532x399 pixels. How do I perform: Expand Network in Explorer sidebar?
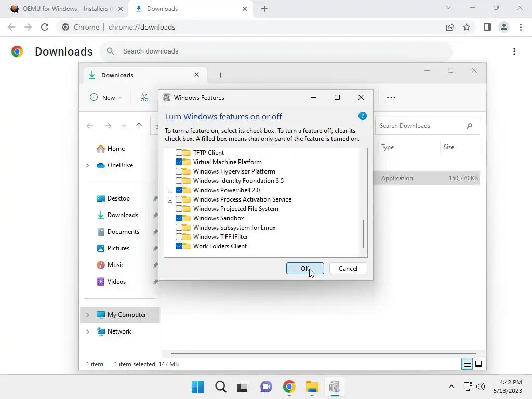point(87,331)
